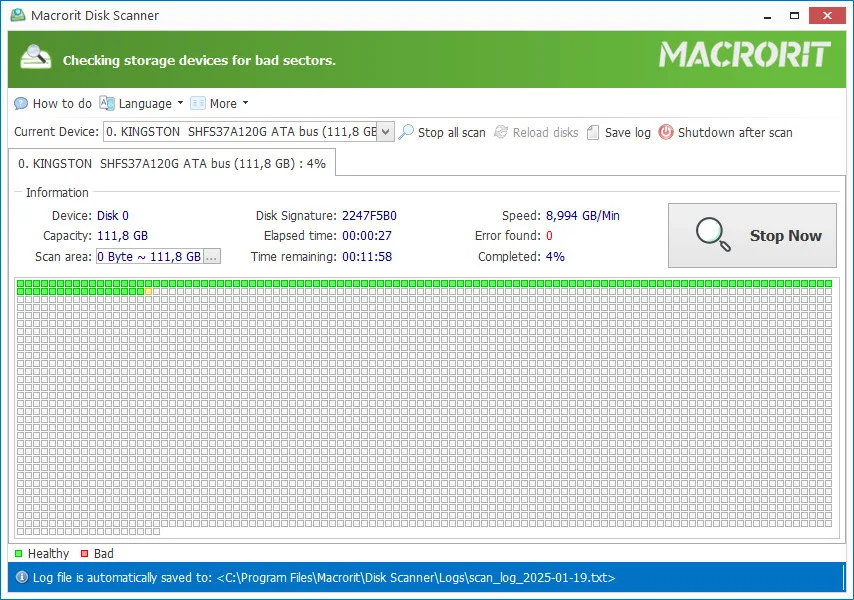Click the red Shutdown power icon
The width and height of the screenshot is (854, 600).
click(666, 132)
